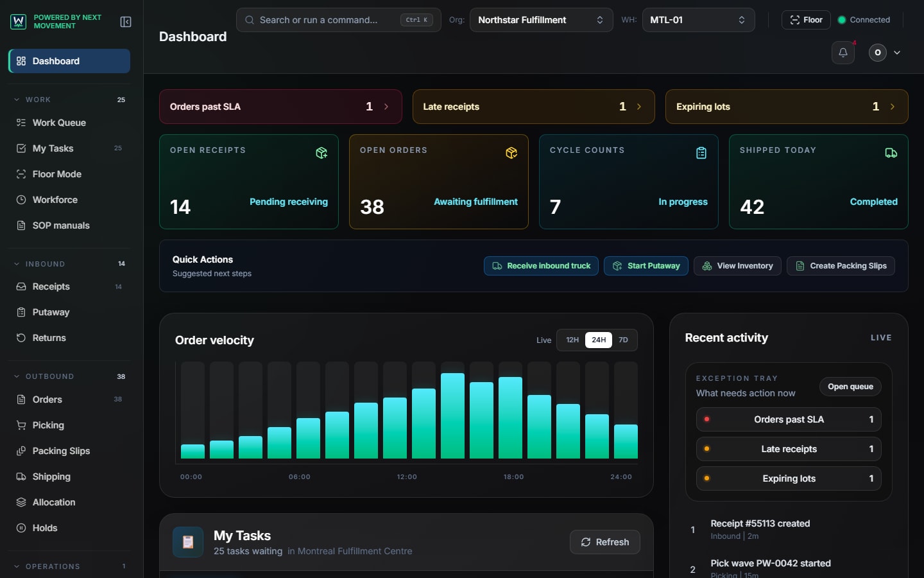Focus the search or run command field

point(339,20)
